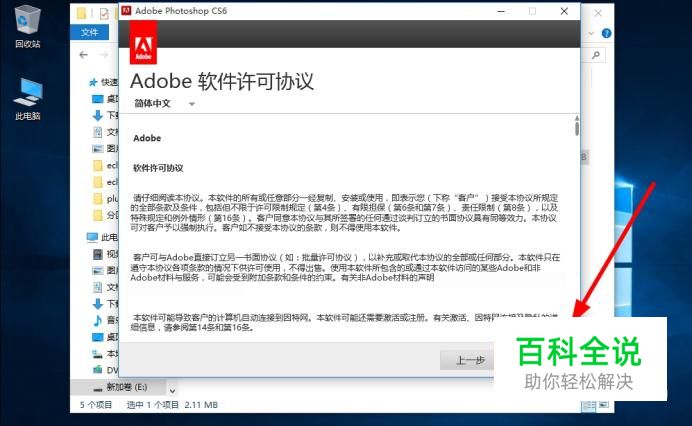Collapse the File Explorer ribbon with the chevron
Screen dimensions: 692x426
[591, 34]
